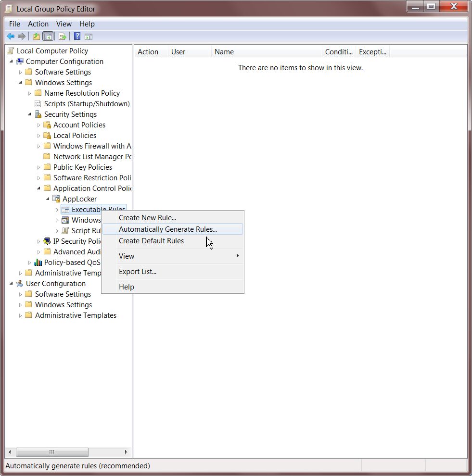
Task: Click the Back arrow toolbar icon
Action: click(x=11, y=37)
